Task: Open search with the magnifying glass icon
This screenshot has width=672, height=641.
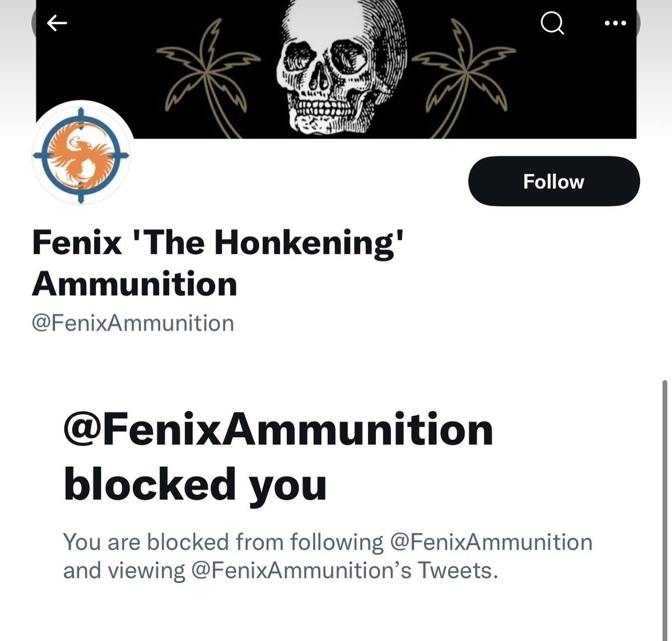Action: click(x=552, y=23)
